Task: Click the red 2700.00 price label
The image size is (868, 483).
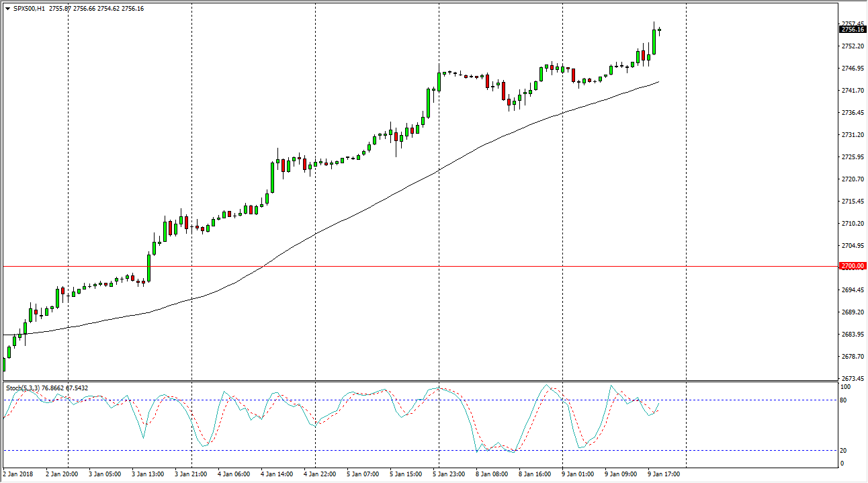Action: tap(852, 267)
